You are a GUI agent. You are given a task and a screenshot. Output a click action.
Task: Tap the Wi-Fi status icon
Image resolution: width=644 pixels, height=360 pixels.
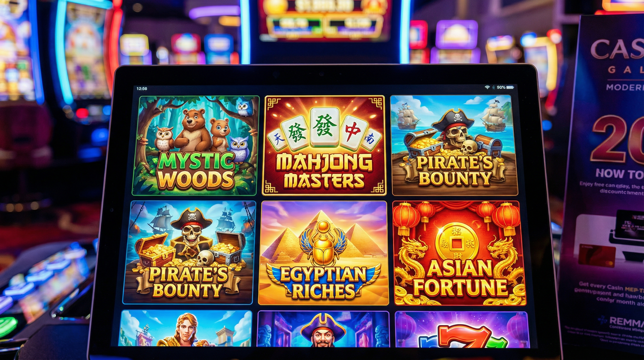click(487, 87)
